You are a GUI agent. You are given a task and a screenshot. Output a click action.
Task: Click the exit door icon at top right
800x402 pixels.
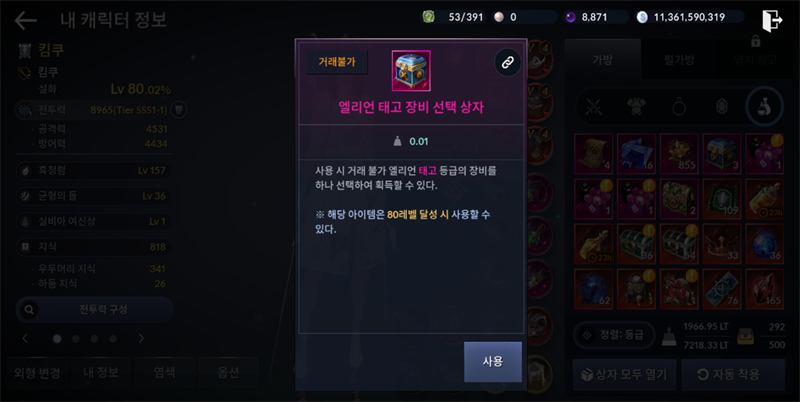pyautogui.click(x=772, y=20)
